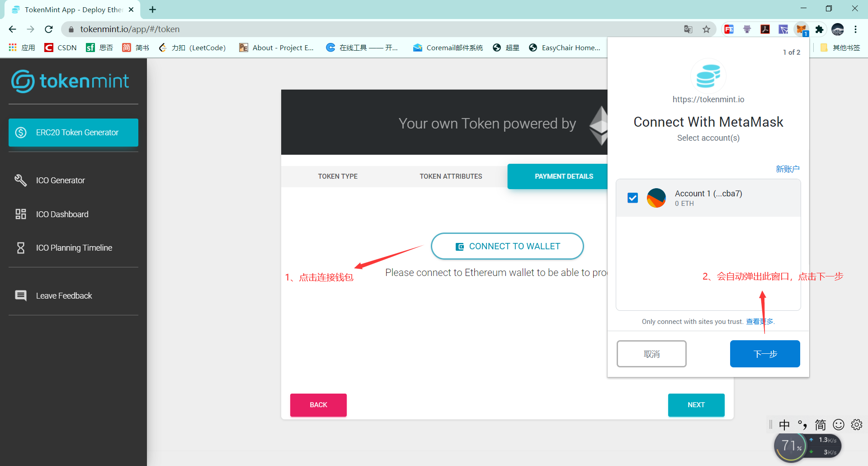Open a new browser tab
The height and width of the screenshot is (466, 868).
(x=153, y=10)
